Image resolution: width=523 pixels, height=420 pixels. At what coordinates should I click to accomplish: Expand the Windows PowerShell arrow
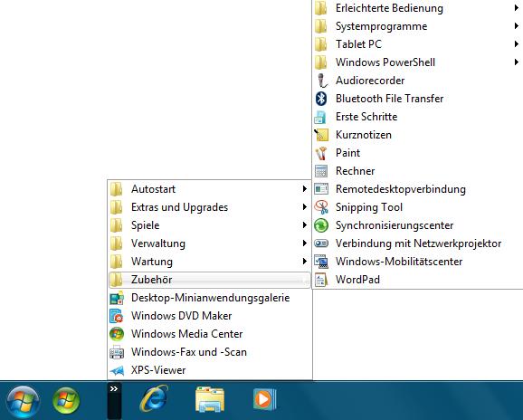[517, 62]
